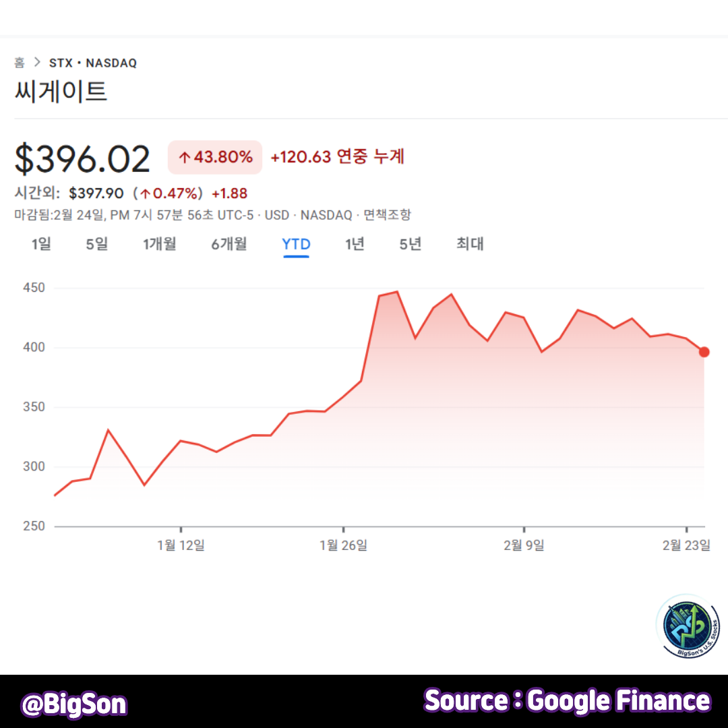Click the 홈 breadcrumb link
Viewport: 728px width, 728px height.
click(18, 63)
